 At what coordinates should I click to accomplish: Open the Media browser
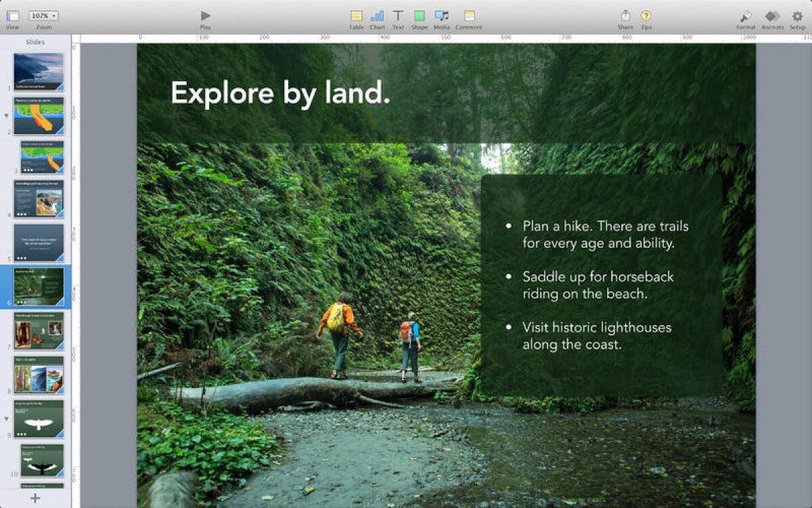441,16
